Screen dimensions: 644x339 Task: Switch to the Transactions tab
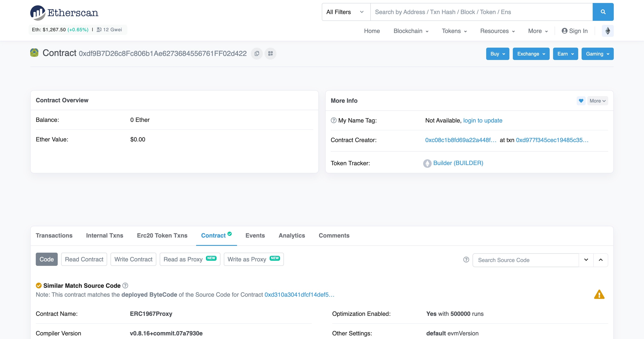point(54,235)
